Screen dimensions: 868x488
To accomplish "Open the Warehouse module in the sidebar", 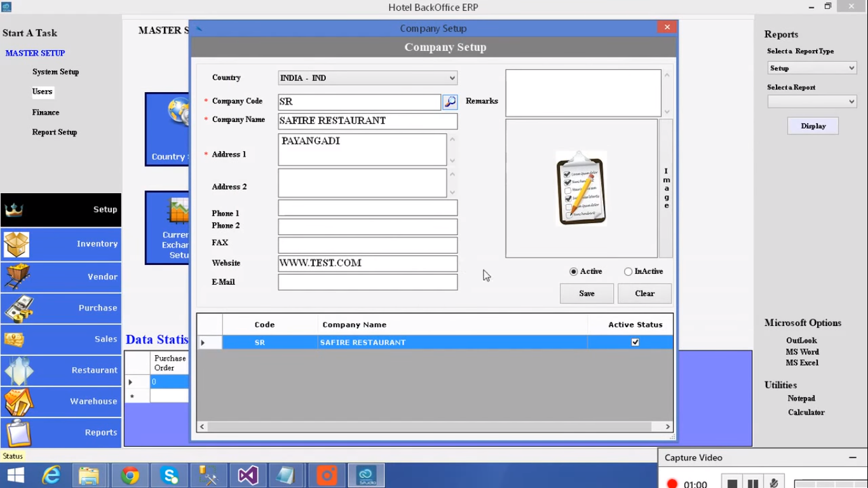I will coord(61,401).
